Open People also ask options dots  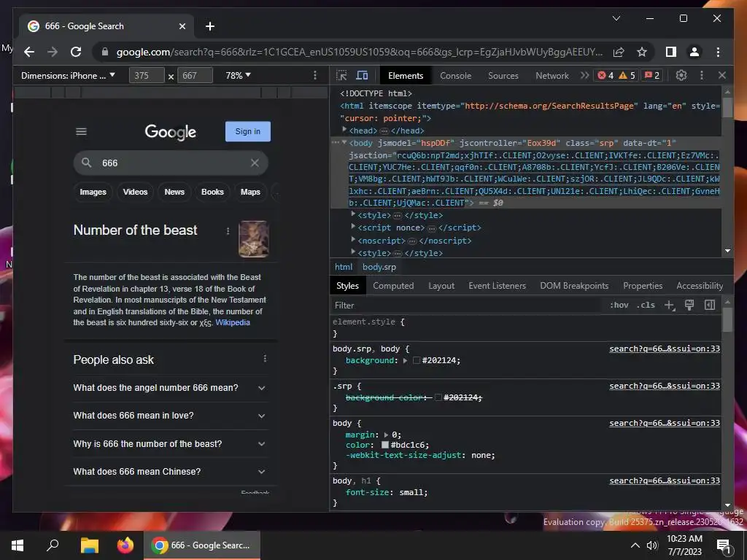(x=265, y=359)
